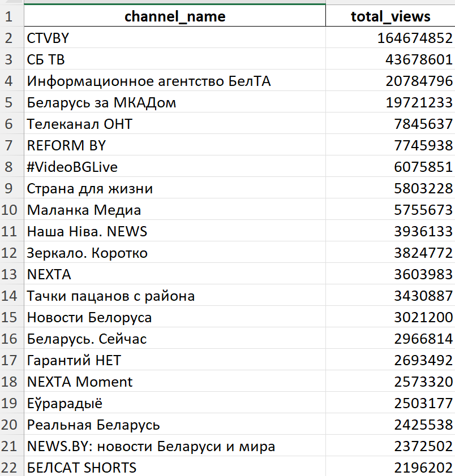Click the Беларусь за МКАДом cell
This screenshot has height=476, width=455.
coord(174,102)
